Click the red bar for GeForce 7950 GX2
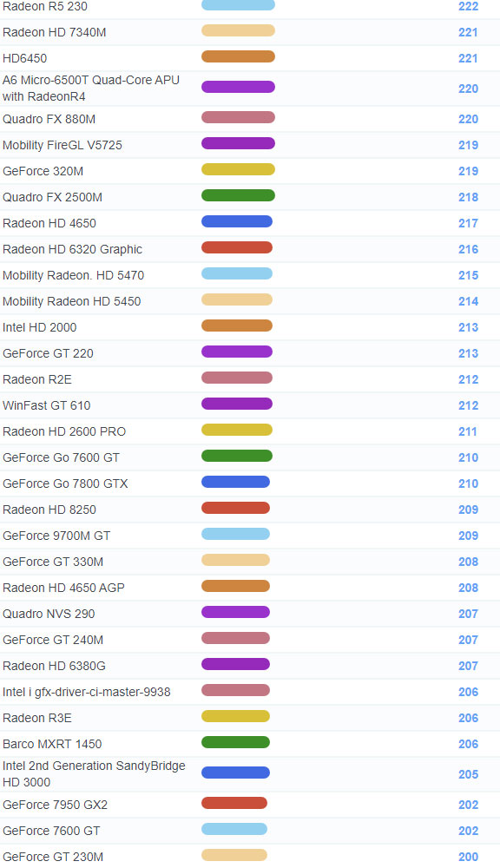Screen dimensions: 500x868 pyautogui.click(x=234, y=803)
